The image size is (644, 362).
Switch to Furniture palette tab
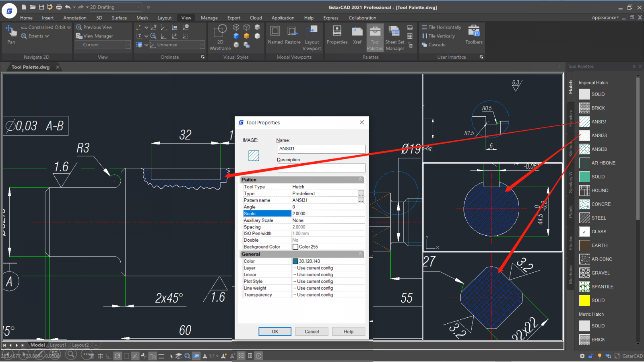coord(570,118)
